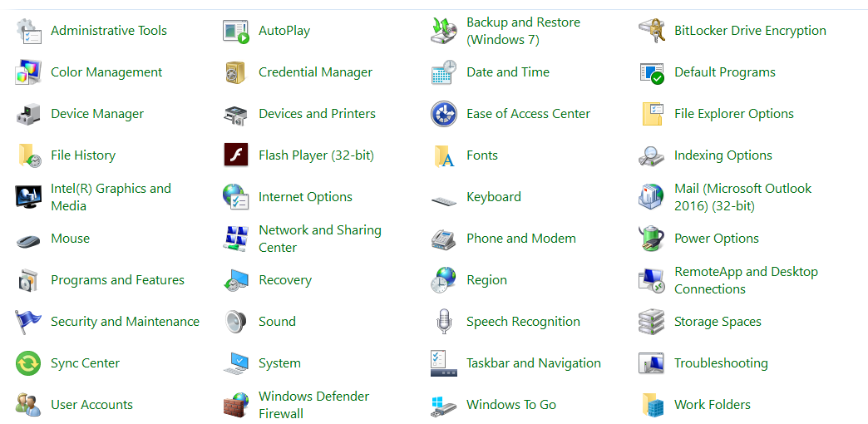This screenshot has height=424, width=868.
Task: Open the User Accounts icon
Action: 28,405
